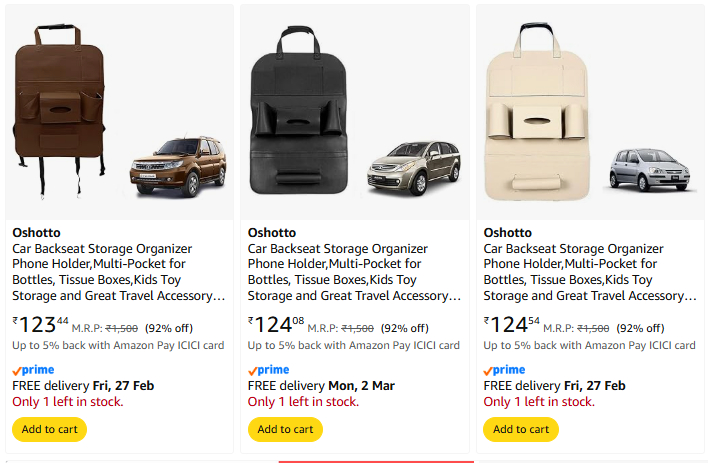Click the ₹123.44 price of the first product

point(40,325)
